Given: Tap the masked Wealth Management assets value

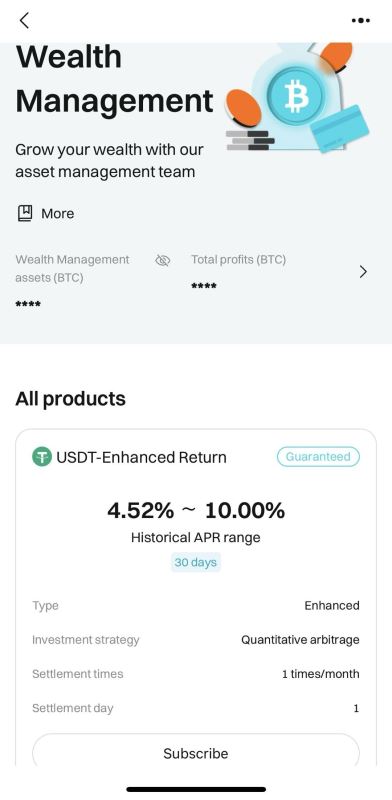Looking at the screenshot, I should coord(28,305).
